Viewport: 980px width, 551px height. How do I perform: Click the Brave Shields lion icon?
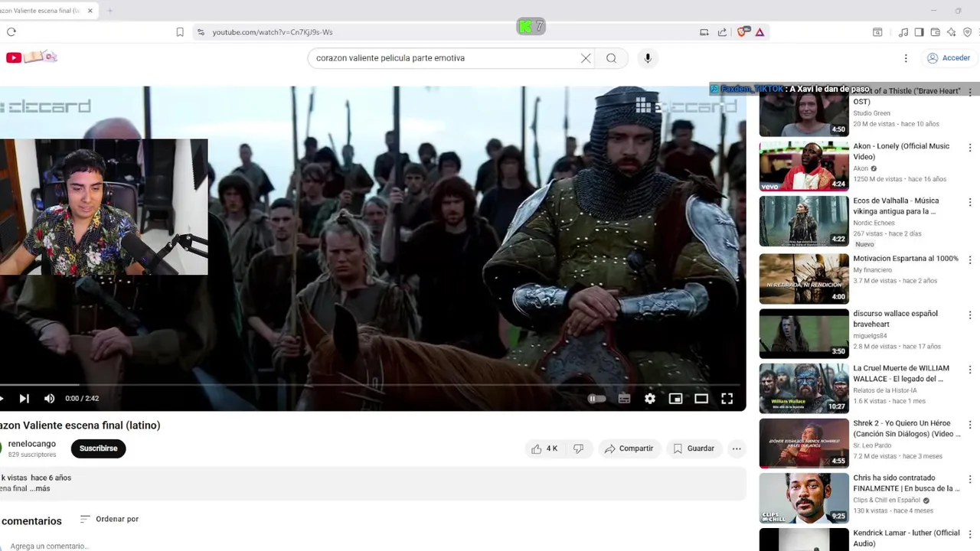click(x=742, y=32)
